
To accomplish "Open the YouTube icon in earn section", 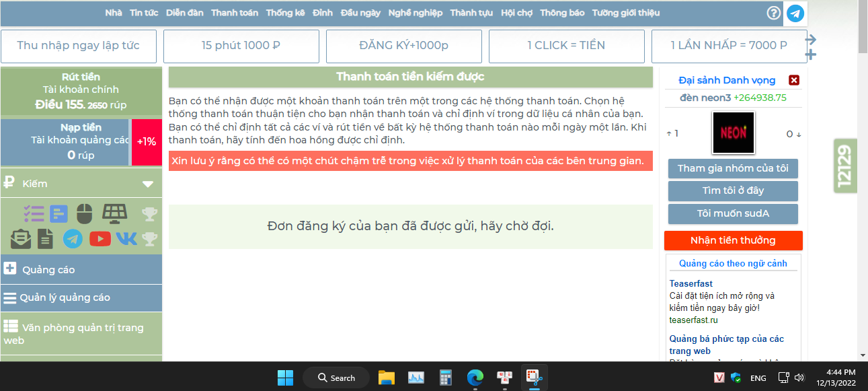I will 100,238.
